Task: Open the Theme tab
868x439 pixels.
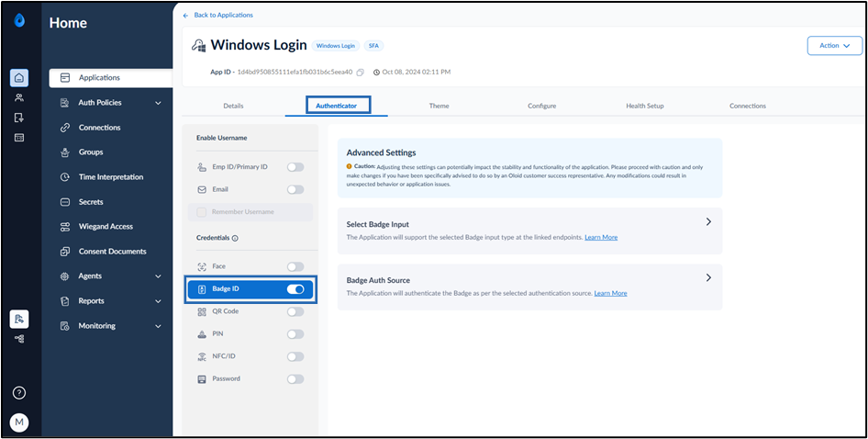Action: pos(439,106)
